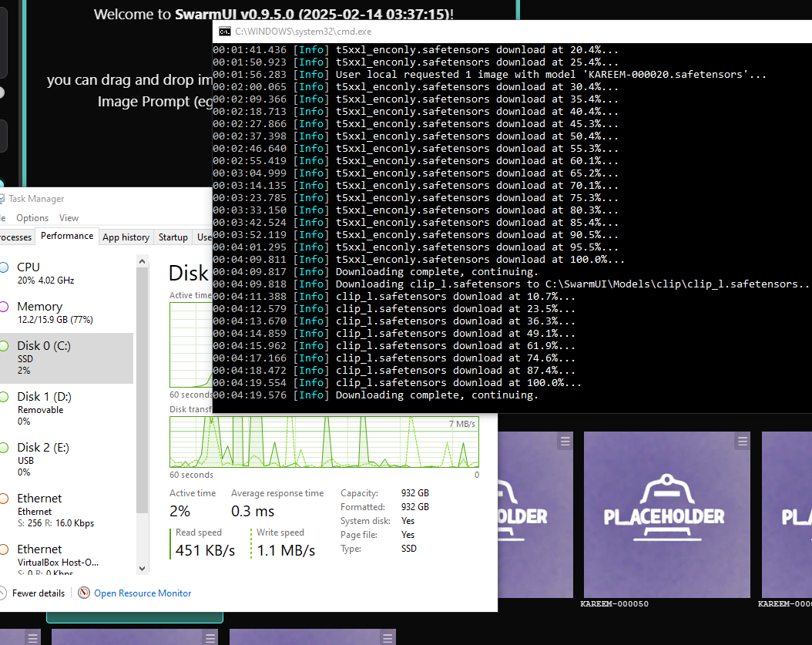
Task: Click the Capacity 932 GB value
Action: coord(414,493)
